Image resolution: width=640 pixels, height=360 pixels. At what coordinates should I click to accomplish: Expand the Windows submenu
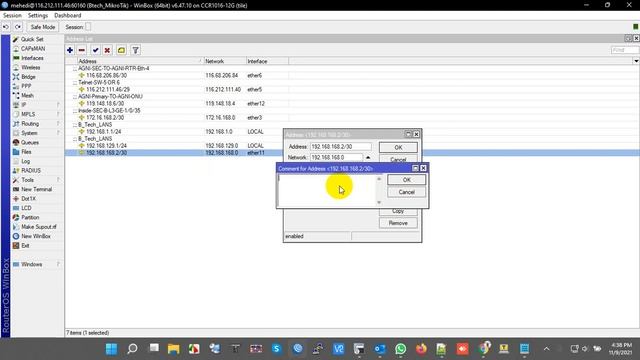click(x=36, y=264)
